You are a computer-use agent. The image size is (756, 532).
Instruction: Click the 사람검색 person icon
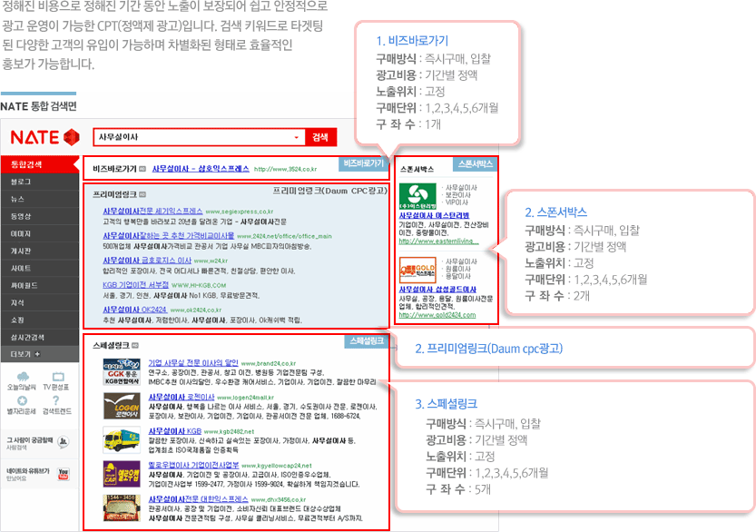(x=63, y=441)
